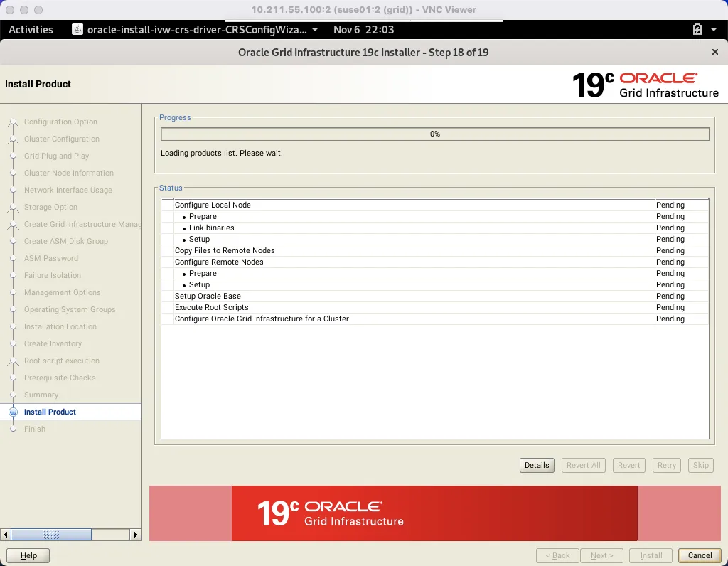
Task: Click the window icon beside oracle-install-ivw-crs-driver title
Action: (x=76, y=30)
